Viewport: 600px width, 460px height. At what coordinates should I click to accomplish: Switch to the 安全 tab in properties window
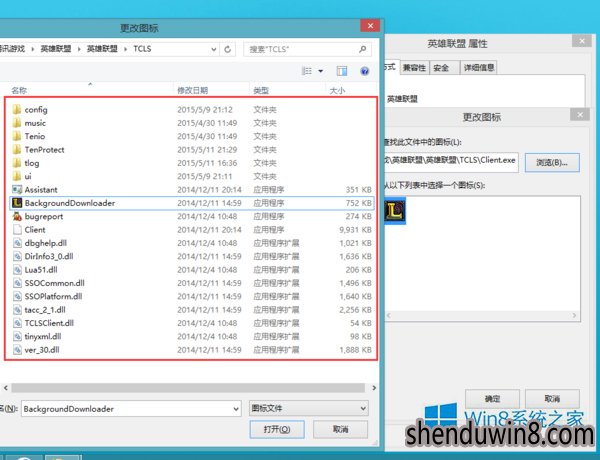(444, 68)
